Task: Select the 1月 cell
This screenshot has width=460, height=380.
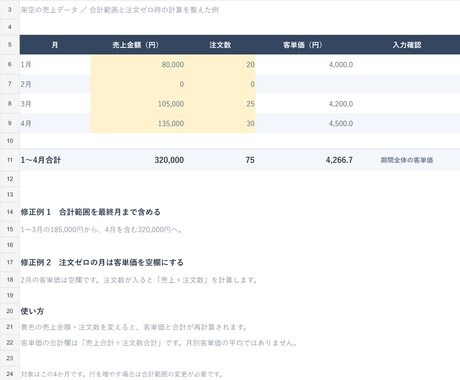Action: [55, 64]
